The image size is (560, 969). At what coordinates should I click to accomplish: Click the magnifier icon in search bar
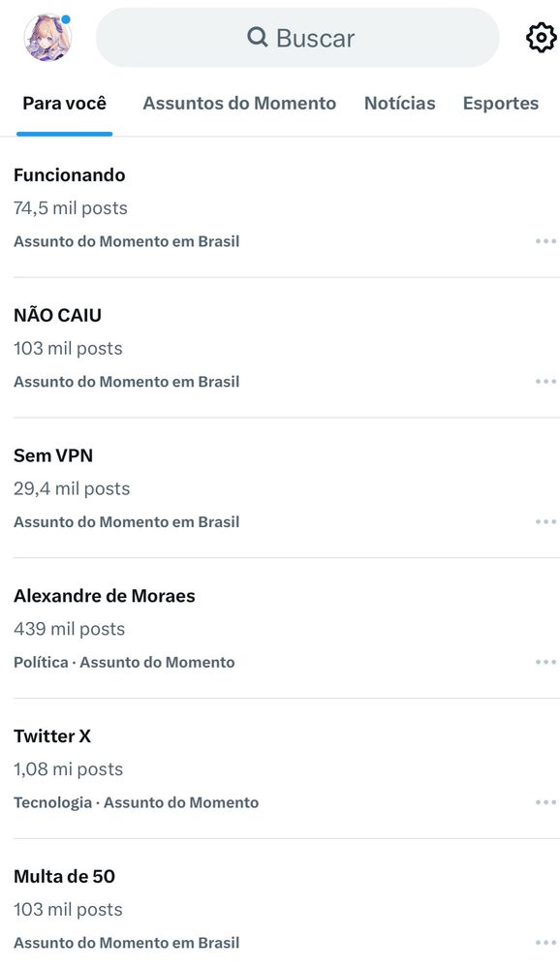point(257,37)
